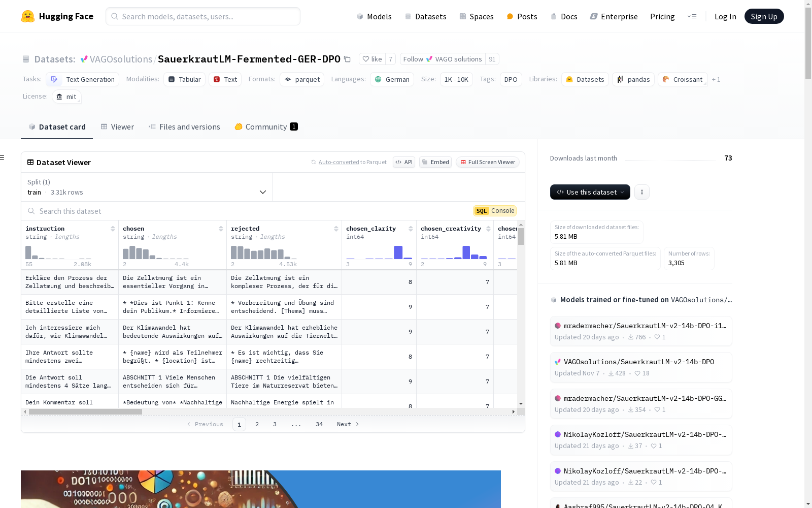Open mradermacher/SauerkrautLM-v2-14b-DPO-i1 model
Viewport: 812px width, 508px height.
coord(640,331)
